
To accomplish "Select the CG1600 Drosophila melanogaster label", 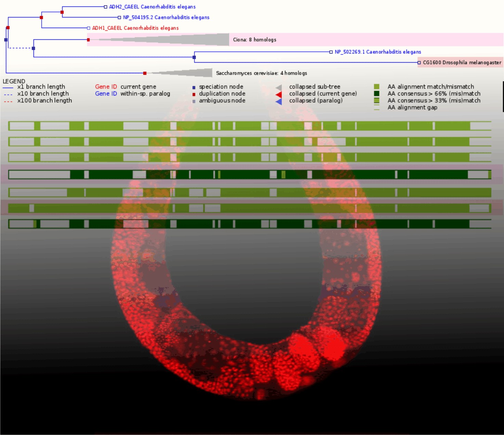I will 462,63.
